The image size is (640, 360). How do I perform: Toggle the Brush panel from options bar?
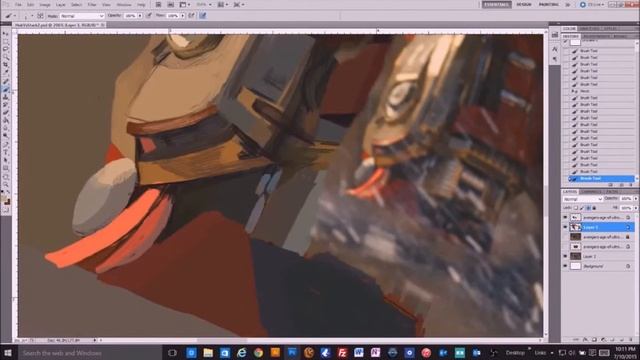click(40, 16)
